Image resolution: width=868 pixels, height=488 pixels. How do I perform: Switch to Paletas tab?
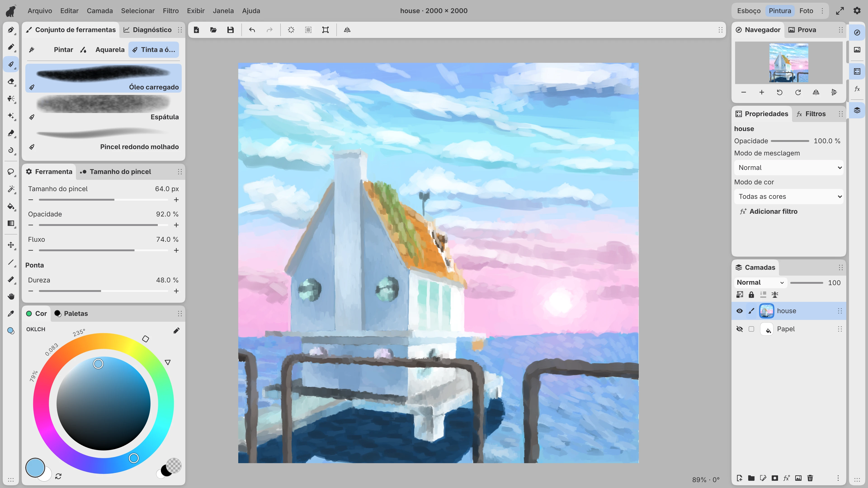click(x=71, y=314)
